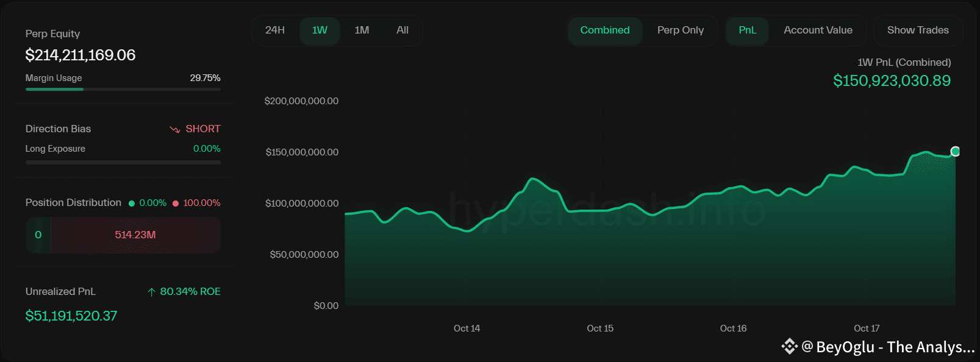The height and width of the screenshot is (362, 980).
Task: Show the All time range
Action: 402,30
